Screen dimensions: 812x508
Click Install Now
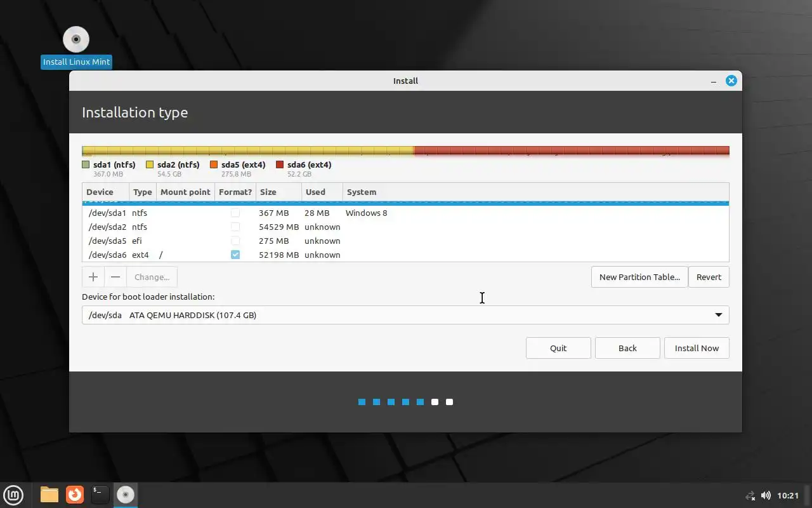[697, 348]
